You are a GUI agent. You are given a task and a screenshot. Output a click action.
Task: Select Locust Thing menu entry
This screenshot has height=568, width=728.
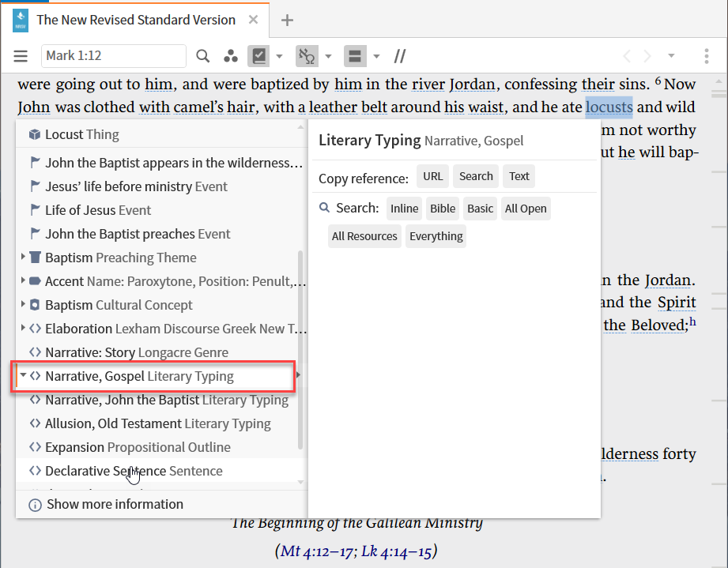tap(160, 134)
